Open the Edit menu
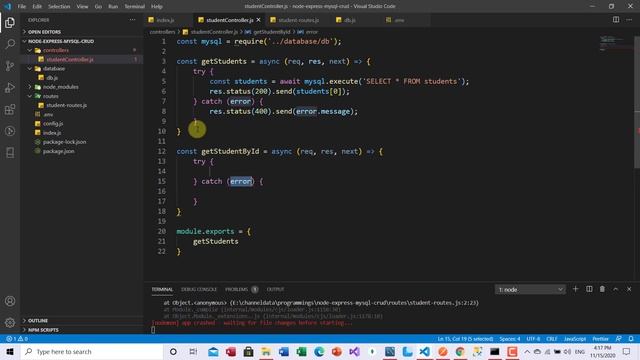 pos(37,6)
